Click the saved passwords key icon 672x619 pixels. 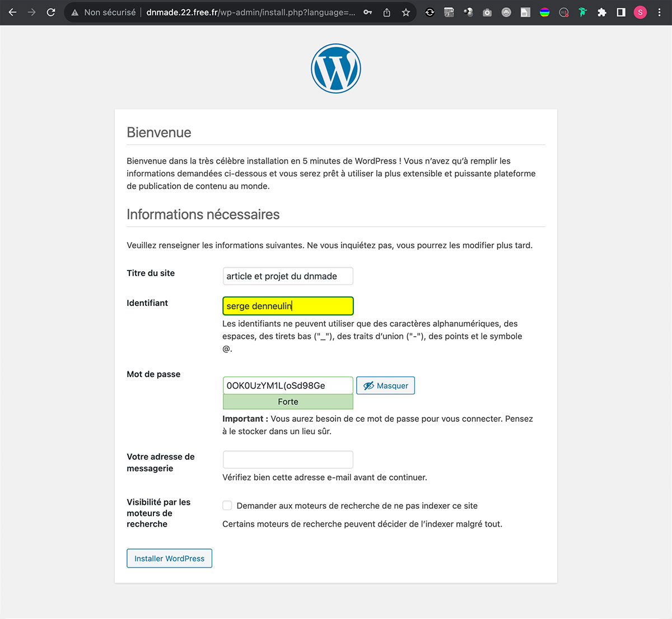367,12
